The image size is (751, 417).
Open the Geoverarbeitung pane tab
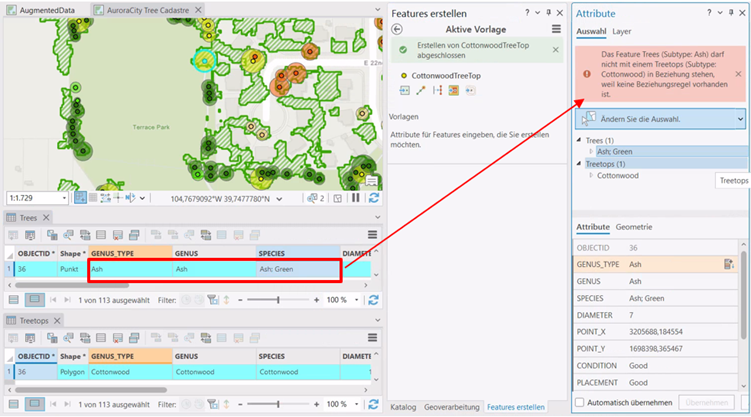(x=451, y=407)
